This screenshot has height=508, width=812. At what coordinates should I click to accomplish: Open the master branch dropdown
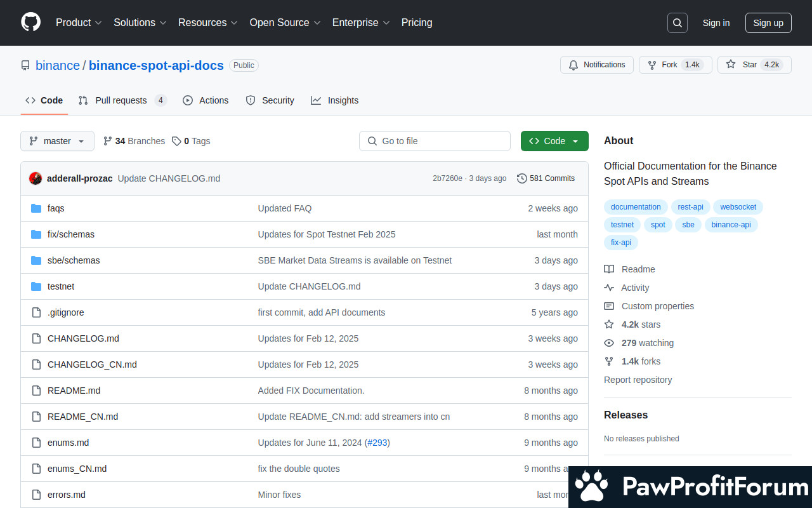point(57,141)
